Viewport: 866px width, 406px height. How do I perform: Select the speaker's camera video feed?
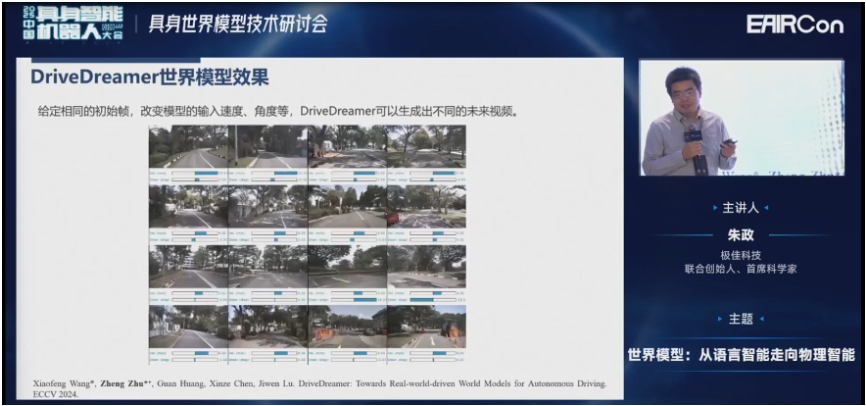(740, 118)
